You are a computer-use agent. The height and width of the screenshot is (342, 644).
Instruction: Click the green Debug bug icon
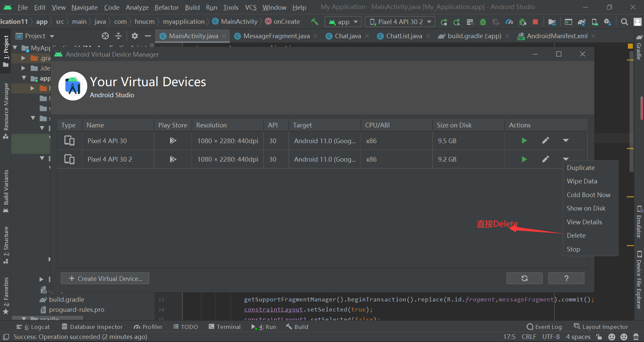[483, 22]
